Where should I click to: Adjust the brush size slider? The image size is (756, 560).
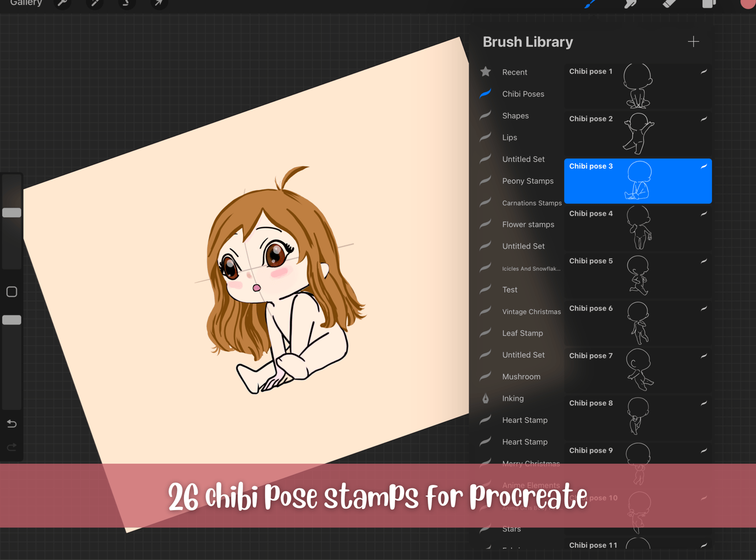pos(12,213)
